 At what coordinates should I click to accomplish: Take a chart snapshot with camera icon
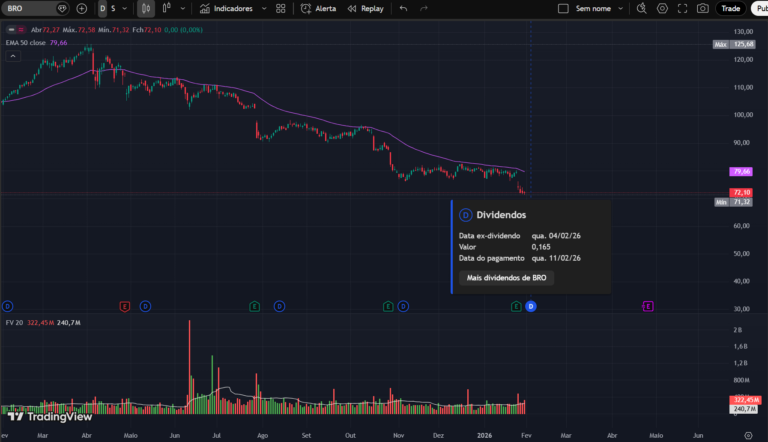click(x=703, y=8)
